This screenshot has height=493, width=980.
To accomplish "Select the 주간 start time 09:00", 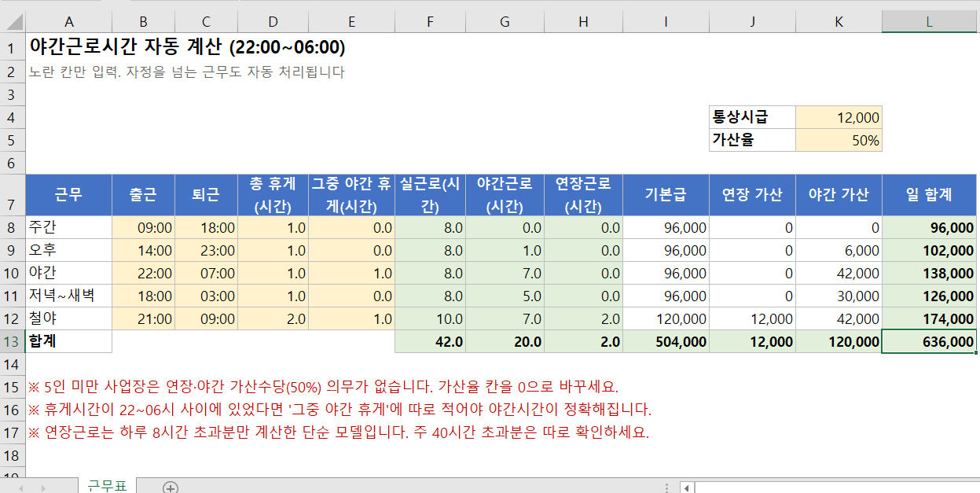I will point(144,228).
